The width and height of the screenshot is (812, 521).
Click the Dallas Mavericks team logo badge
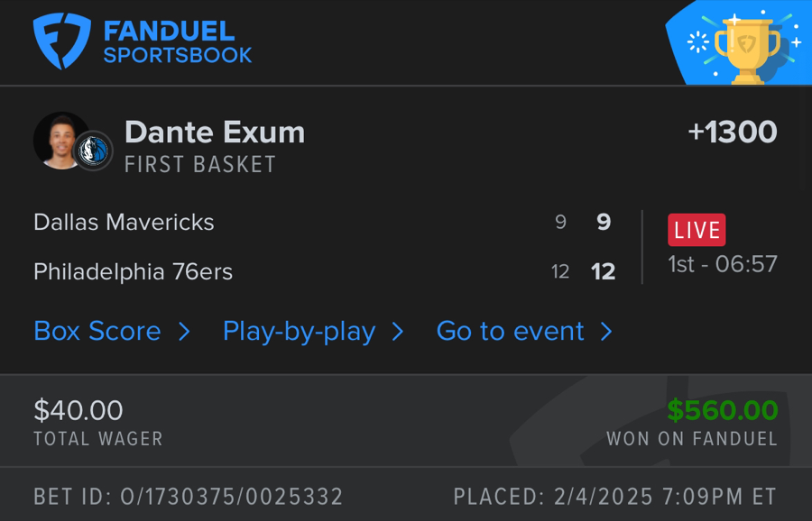click(x=92, y=151)
